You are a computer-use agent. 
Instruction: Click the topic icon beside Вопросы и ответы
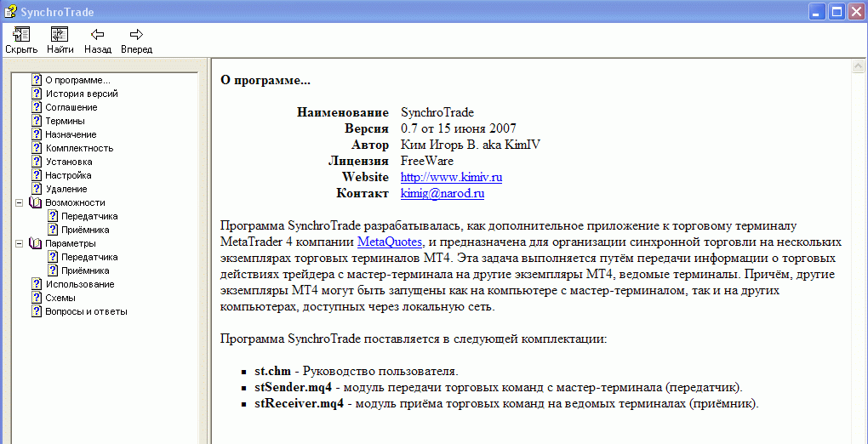pos(37,311)
